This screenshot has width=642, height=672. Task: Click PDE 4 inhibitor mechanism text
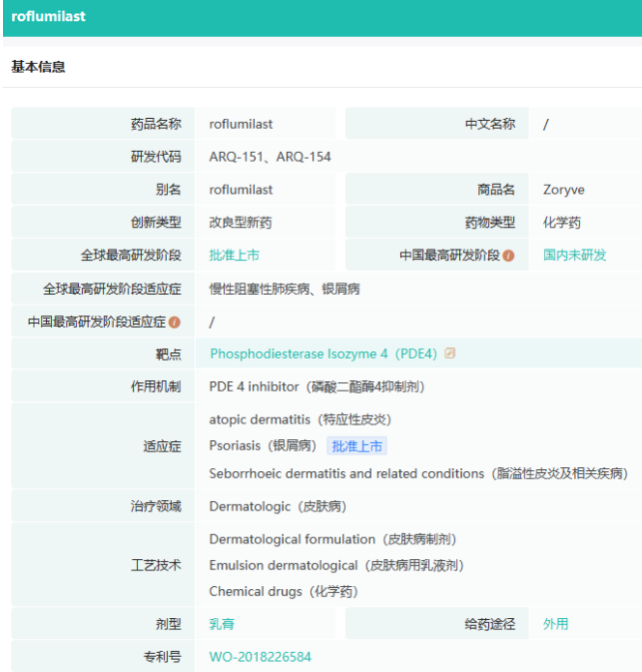tap(317, 386)
